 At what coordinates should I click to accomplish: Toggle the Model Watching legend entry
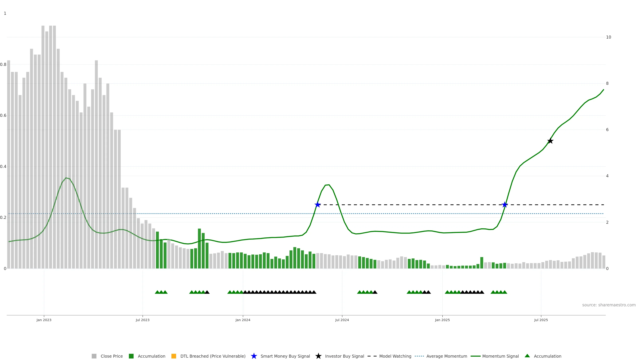click(x=395, y=356)
